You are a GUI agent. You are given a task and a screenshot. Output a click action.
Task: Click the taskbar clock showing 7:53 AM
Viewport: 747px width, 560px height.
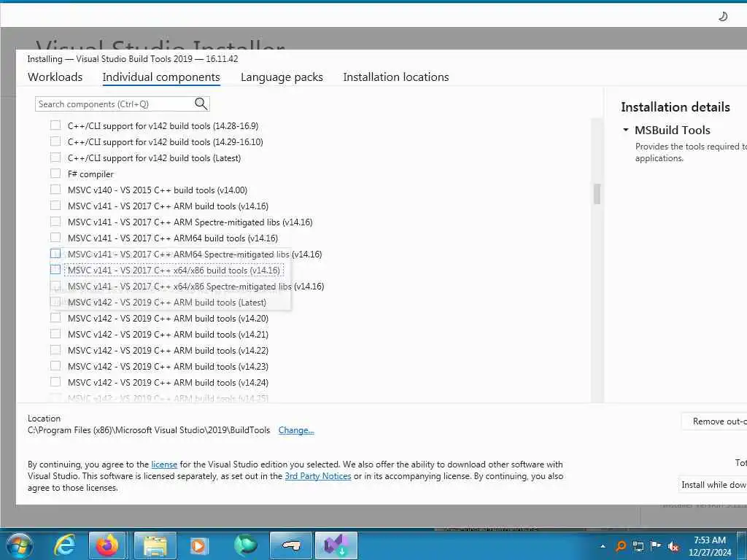point(709,546)
